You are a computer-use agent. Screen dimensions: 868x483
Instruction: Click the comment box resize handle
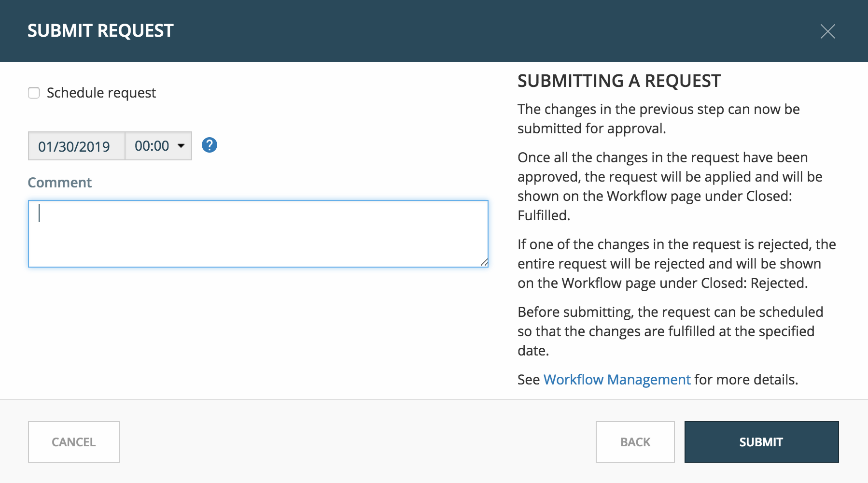484,262
